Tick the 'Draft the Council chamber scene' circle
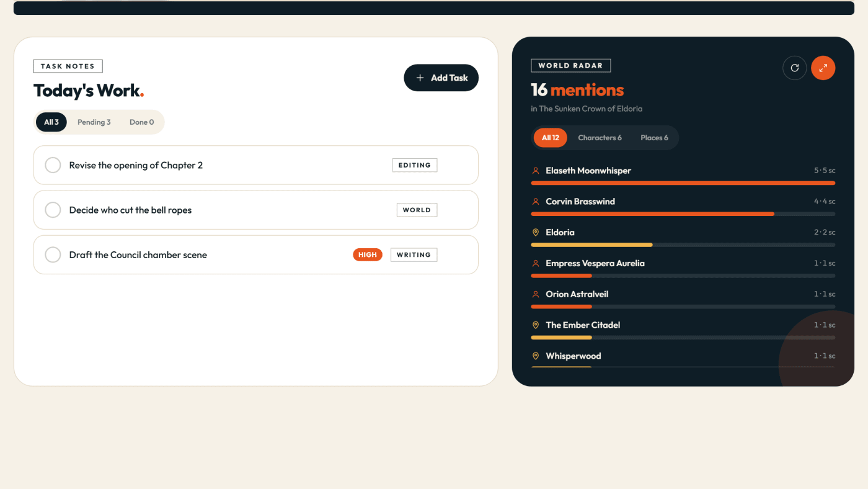The height and width of the screenshot is (489, 868). point(53,254)
